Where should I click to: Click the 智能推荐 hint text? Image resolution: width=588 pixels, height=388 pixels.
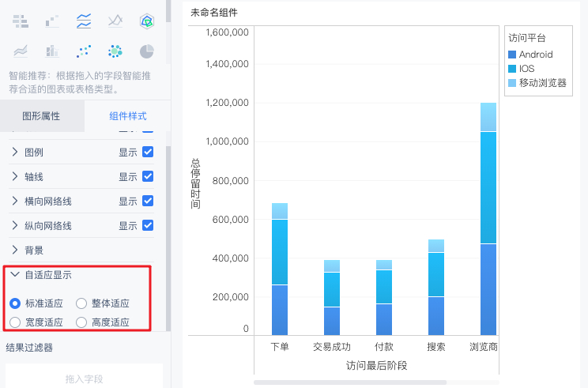[80, 82]
